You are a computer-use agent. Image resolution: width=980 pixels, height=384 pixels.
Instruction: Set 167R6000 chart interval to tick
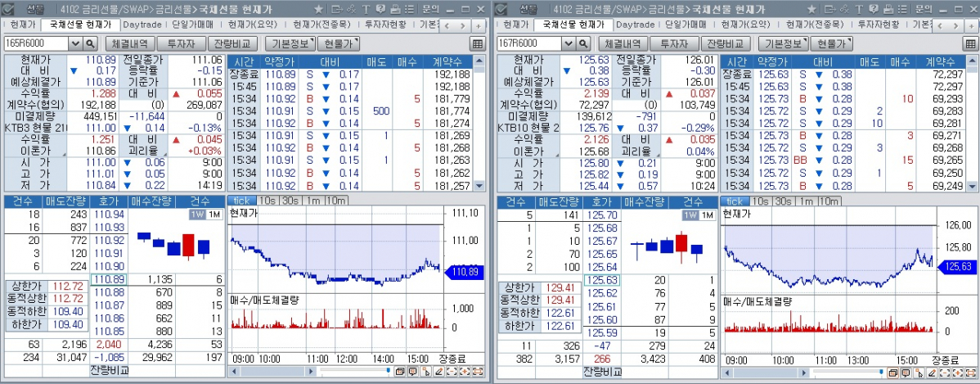(735, 201)
